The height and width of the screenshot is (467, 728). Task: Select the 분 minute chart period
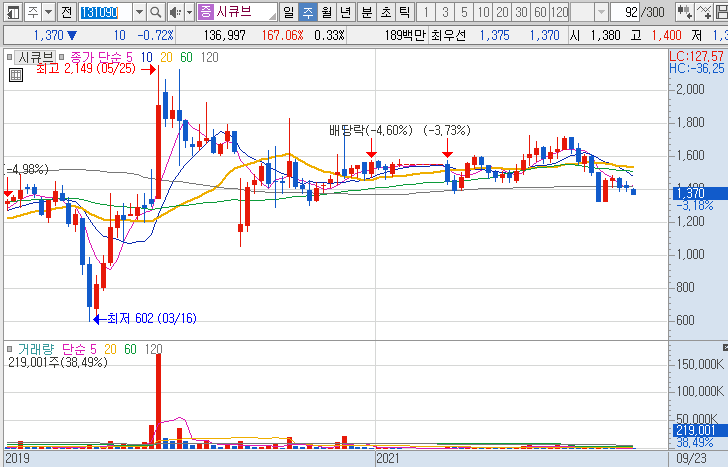click(x=367, y=12)
